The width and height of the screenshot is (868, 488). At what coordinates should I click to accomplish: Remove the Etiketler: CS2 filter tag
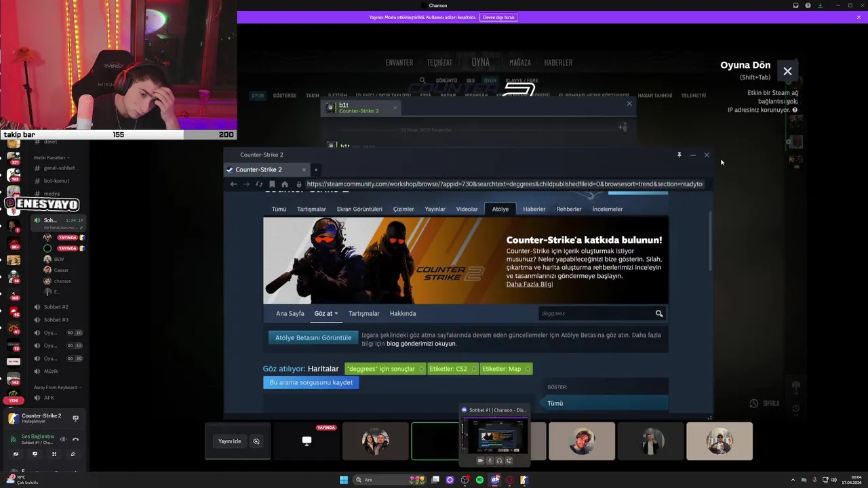click(474, 369)
